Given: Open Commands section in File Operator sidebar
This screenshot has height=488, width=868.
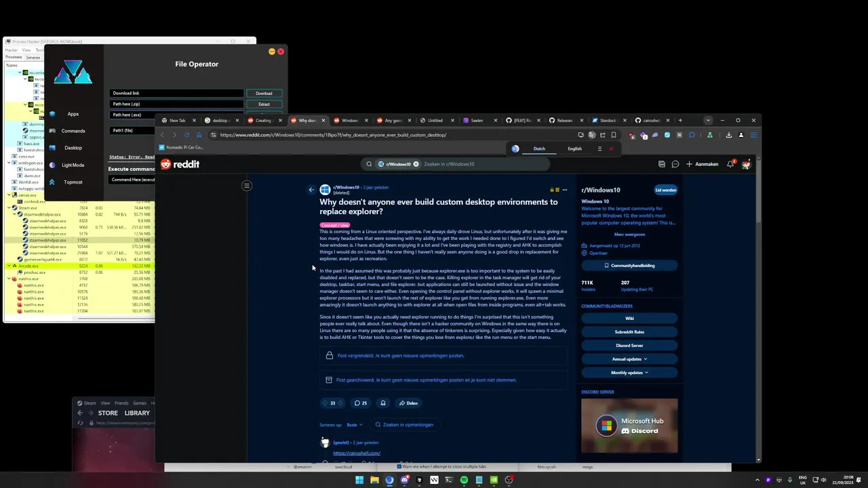Looking at the screenshot, I should (x=73, y=131).
